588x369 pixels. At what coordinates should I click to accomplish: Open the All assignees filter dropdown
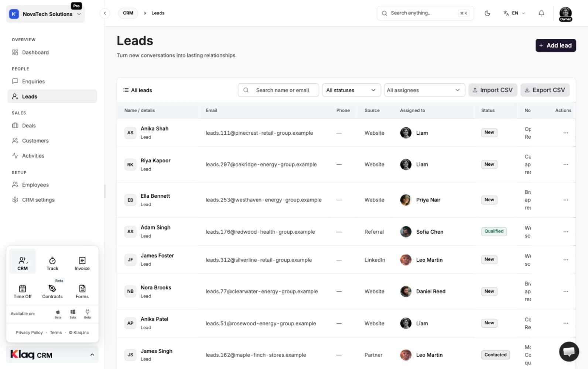click(424, 90)
